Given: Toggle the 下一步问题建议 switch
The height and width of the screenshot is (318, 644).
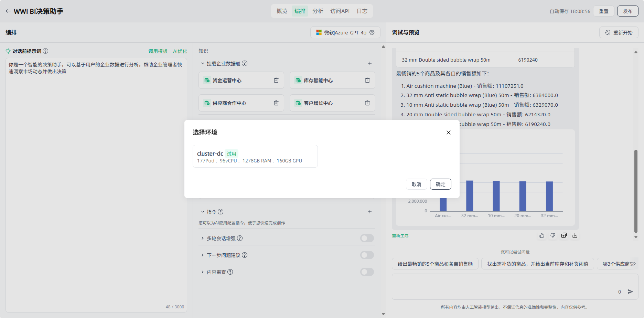Looking at the screenshot, I should 367,255.
